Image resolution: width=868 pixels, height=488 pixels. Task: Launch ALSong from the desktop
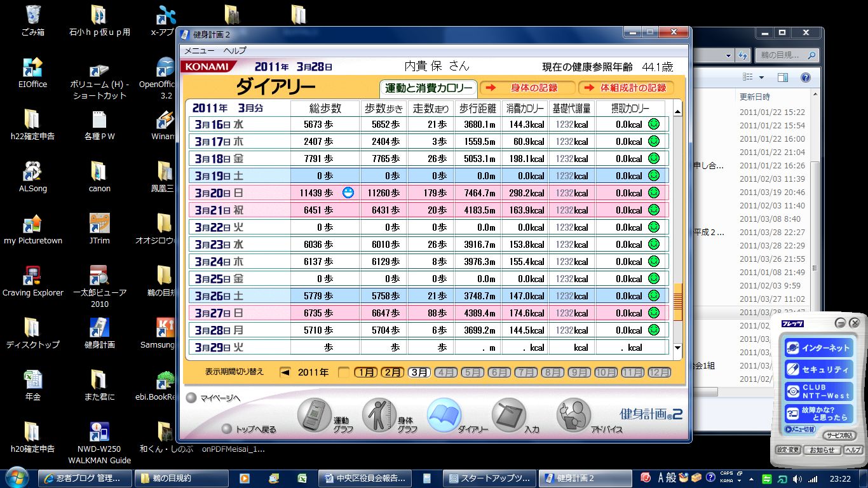tap(32, 177)
